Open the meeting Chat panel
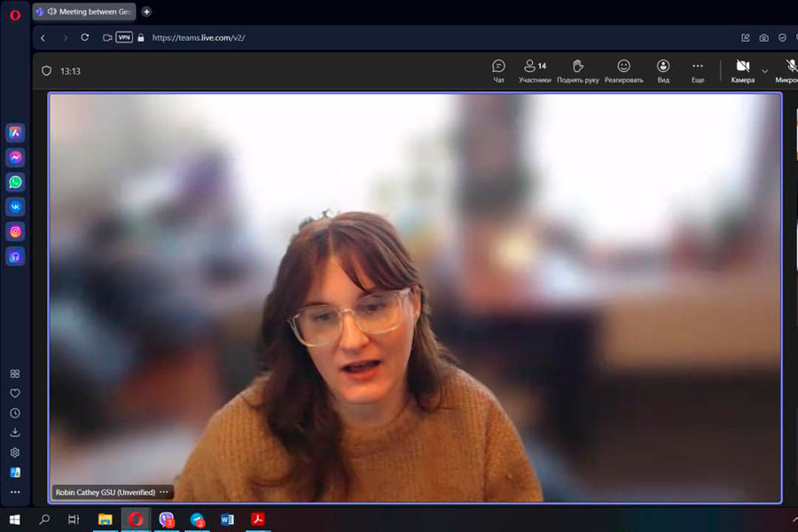The image size is (798, 532). [x=498, y=70]
